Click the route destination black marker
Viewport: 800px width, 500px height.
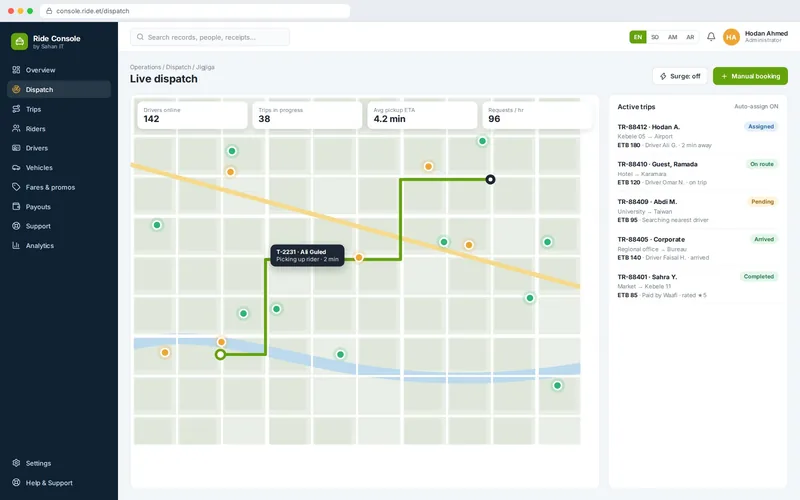pyautogui.click(x=490, y=179)
